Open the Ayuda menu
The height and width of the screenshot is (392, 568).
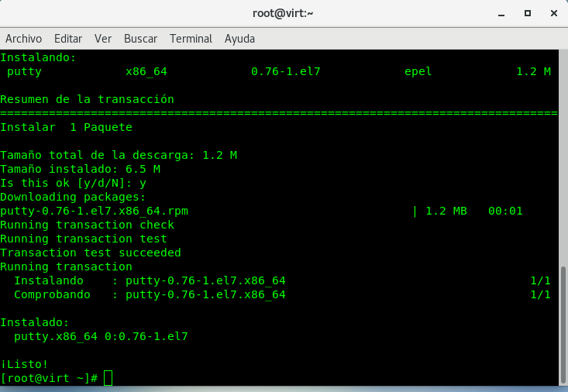tap(239, 39)
